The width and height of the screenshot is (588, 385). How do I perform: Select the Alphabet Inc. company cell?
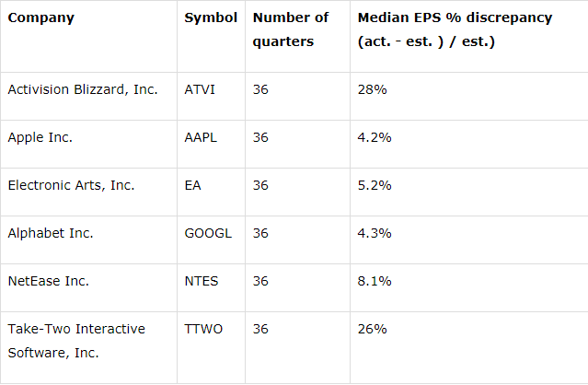(50, 233)
